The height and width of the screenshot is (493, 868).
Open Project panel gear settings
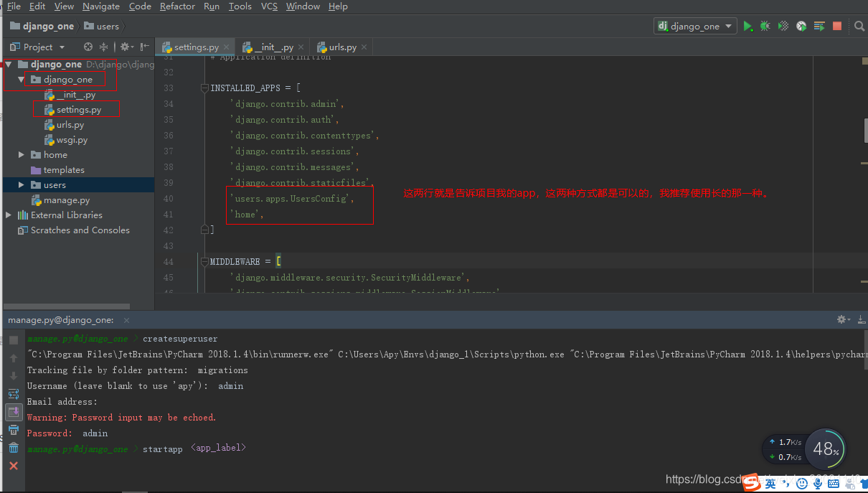coord(126,47)
